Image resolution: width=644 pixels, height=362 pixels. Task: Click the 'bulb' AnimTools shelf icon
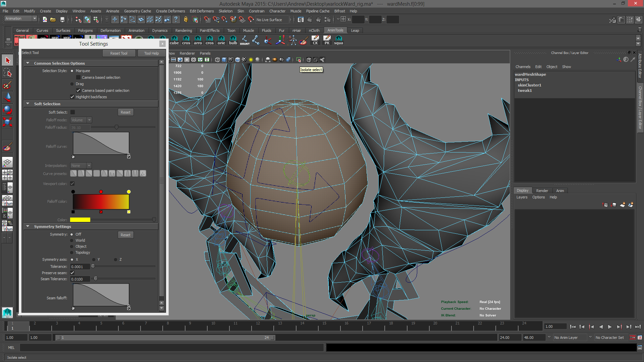point(233,40)
